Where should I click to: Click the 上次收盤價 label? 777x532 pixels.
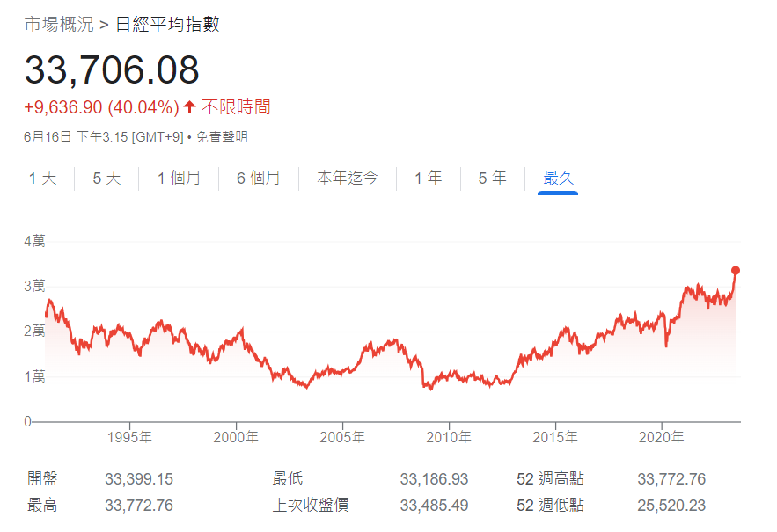click(311, 506)
